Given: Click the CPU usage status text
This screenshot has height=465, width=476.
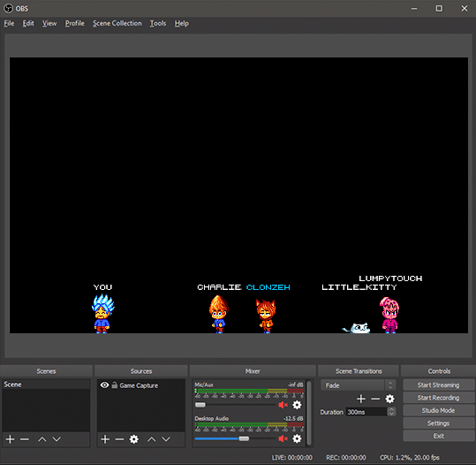Looking at the screenshot, I should [x=410, y=457].
